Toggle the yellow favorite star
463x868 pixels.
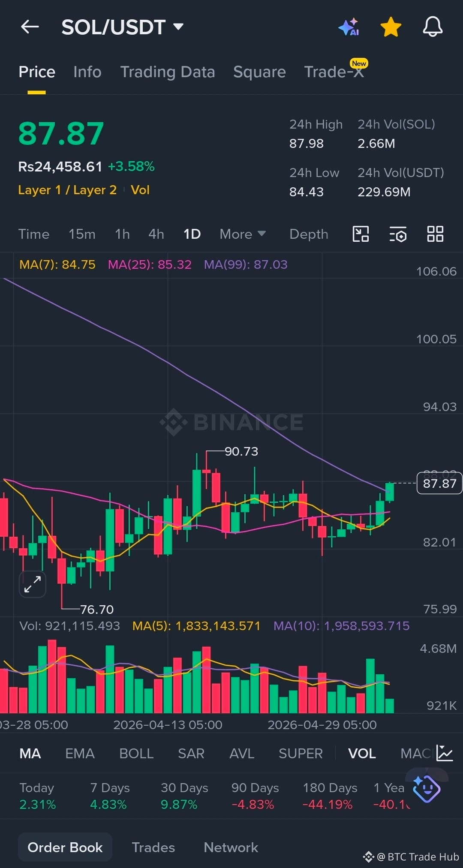tap(391, 27)
